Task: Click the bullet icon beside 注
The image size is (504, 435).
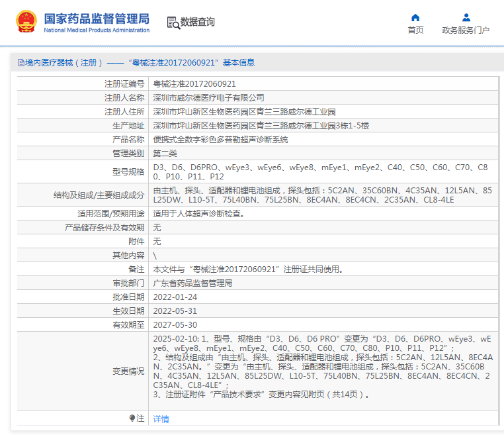Action: [x=132, y=418]
